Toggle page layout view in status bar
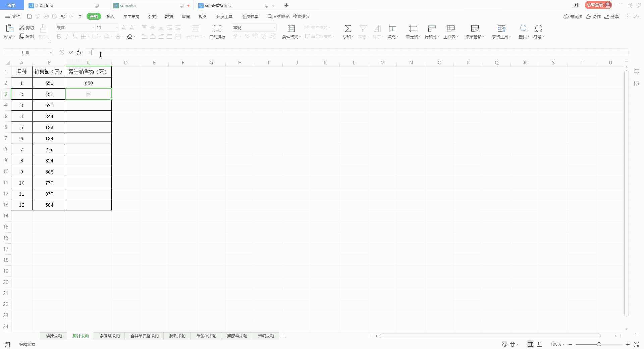Viewport: 644px width, 349px height. [539, 344]
